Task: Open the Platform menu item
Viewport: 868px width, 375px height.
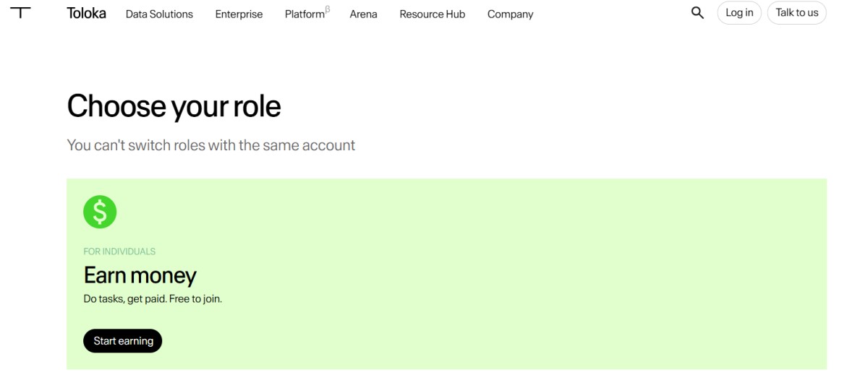Action: click(x=305, y=14)
